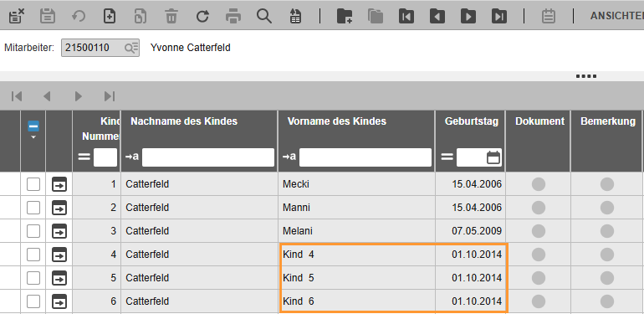Click grid previous-page navigation arrow

[x=47, y=96]
